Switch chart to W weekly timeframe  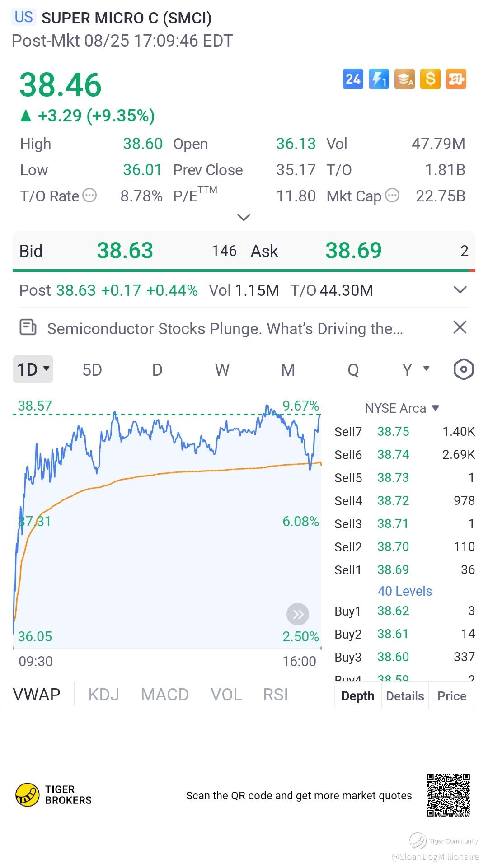tap(222, 370)
